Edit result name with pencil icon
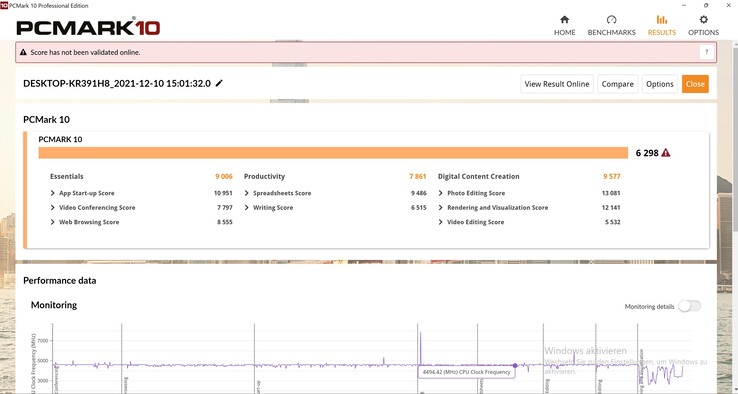 point(219,83)
